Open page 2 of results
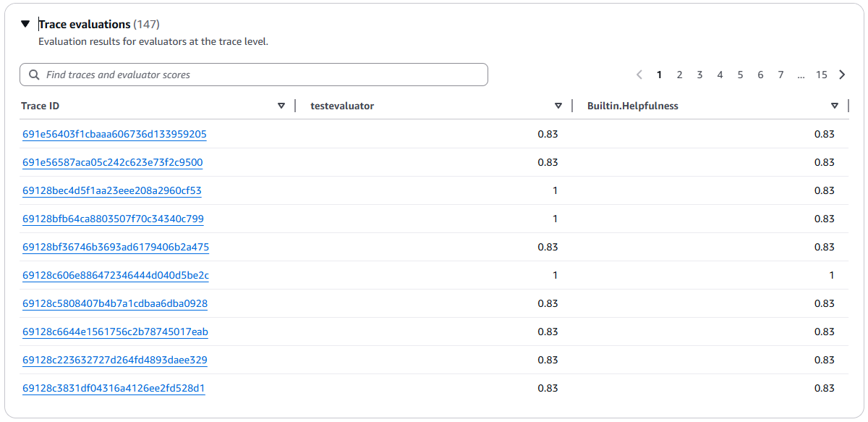868x422 pixels. 680,75
